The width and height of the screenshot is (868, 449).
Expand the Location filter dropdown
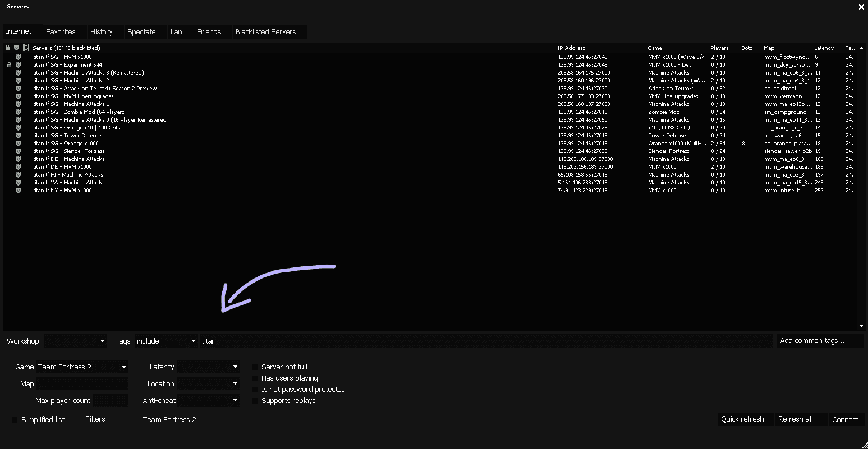tap(209, 384)
